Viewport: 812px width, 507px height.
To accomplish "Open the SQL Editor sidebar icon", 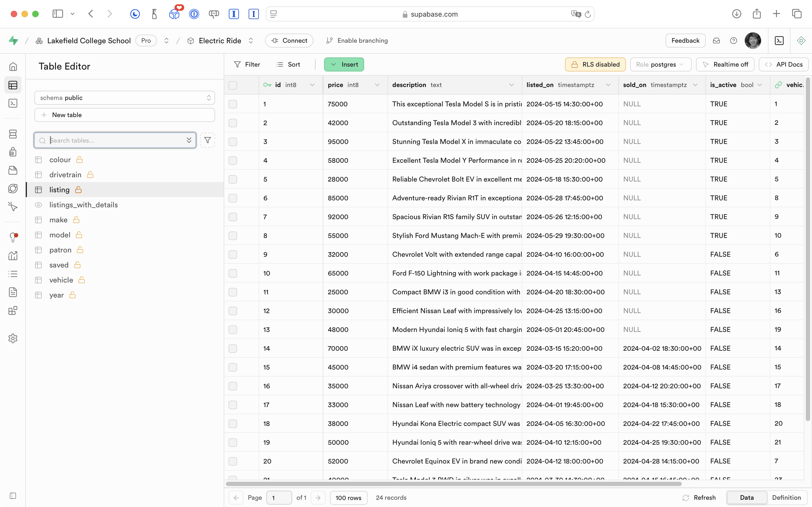I will click(x=13, y=103).
